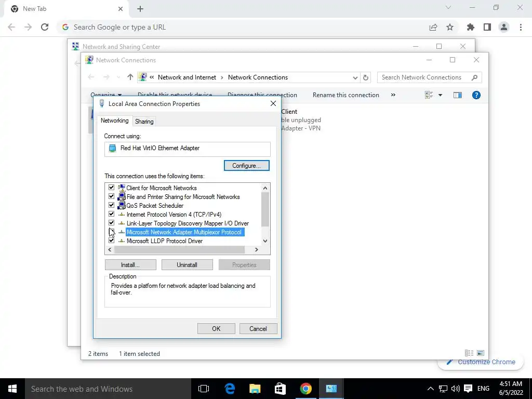This screenshot has height=399, width=532.
Task: Click the network icon in system tray
Action: (x=443, y=389)
